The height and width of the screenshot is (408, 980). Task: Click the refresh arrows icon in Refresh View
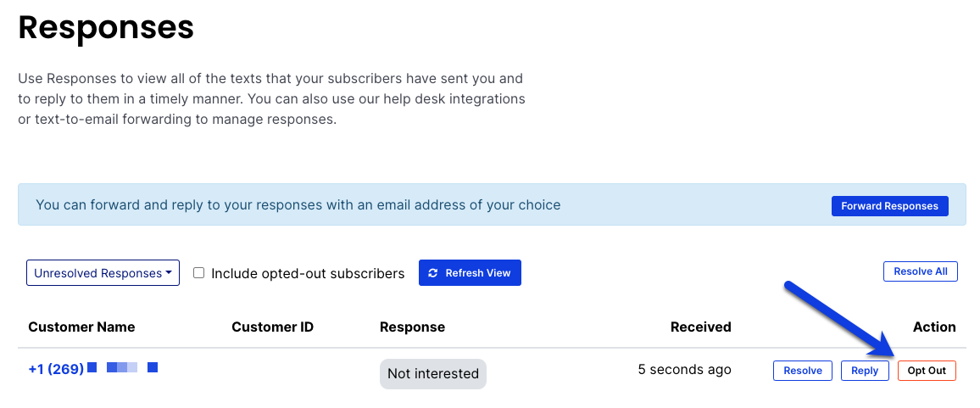pyautogui.click(x=433, y=273)
